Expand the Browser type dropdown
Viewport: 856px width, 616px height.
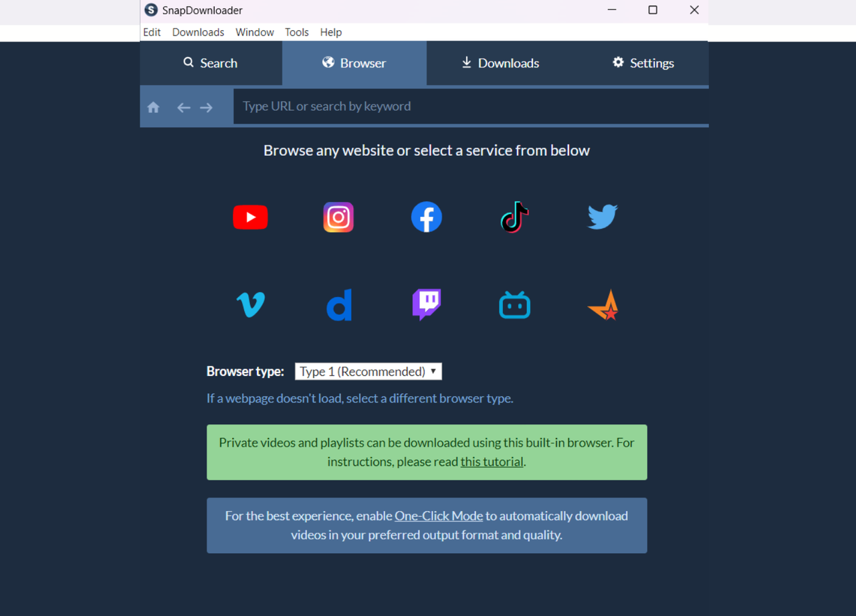(x=368, y=371)
